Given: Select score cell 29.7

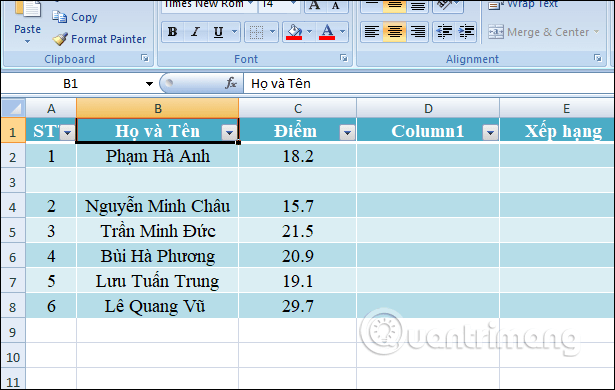Looking at the screenshot, I should click(x=298, y=306).
